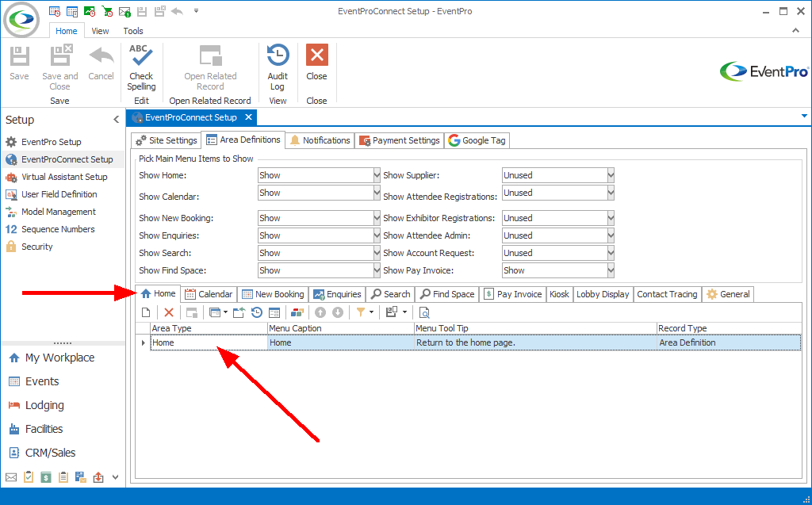
Task: Select the New Booking area tab
Action: point(273,294)
